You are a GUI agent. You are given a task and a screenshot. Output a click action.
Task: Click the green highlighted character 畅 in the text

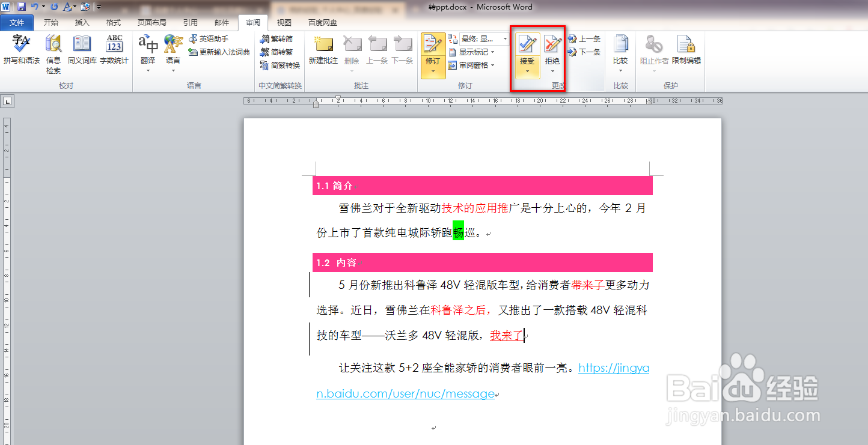coord(458,234)
